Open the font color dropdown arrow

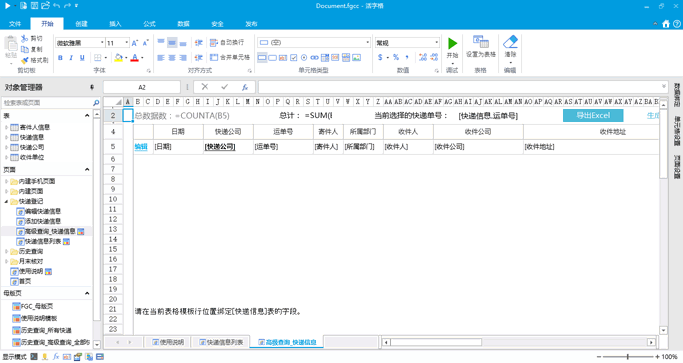coord(142,58)
